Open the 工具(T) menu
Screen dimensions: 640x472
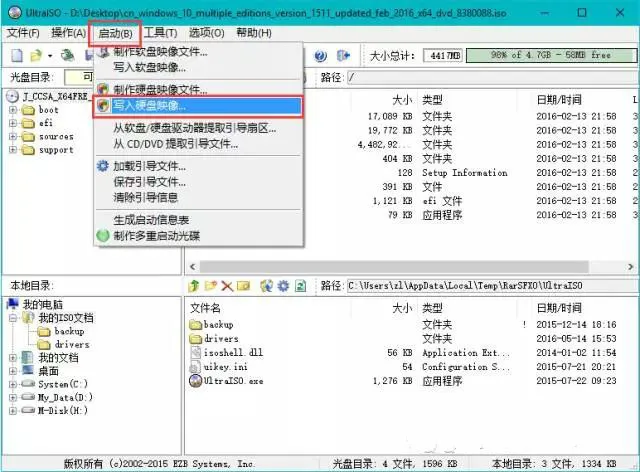point(160,33)
